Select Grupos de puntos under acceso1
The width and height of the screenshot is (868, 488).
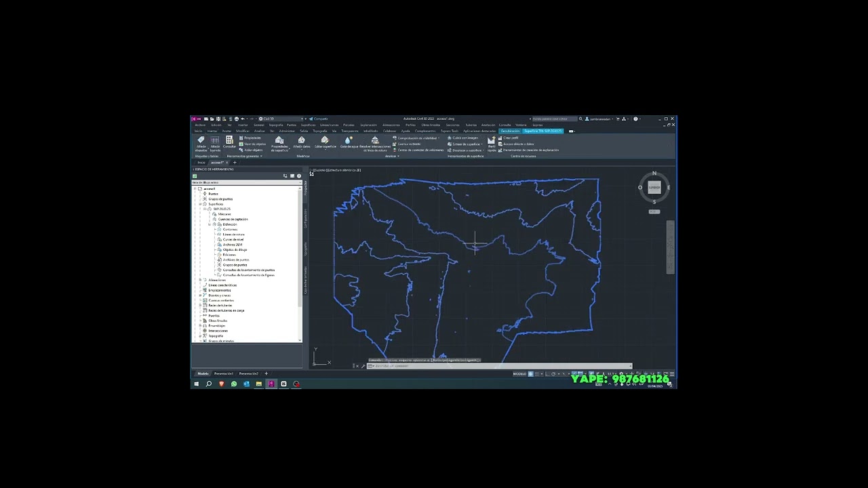(220, 199)
